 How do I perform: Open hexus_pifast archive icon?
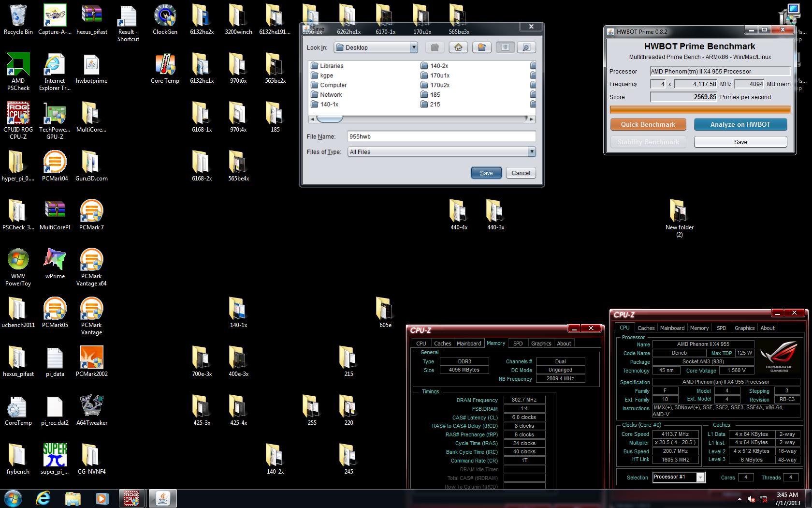pyautogui.click(x=92, y=20)
